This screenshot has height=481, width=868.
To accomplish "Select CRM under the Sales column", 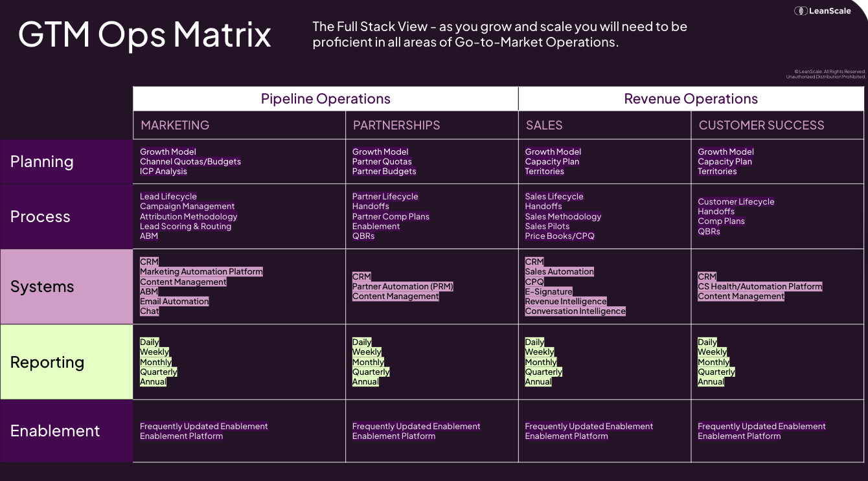I will (x=533, y=262).
